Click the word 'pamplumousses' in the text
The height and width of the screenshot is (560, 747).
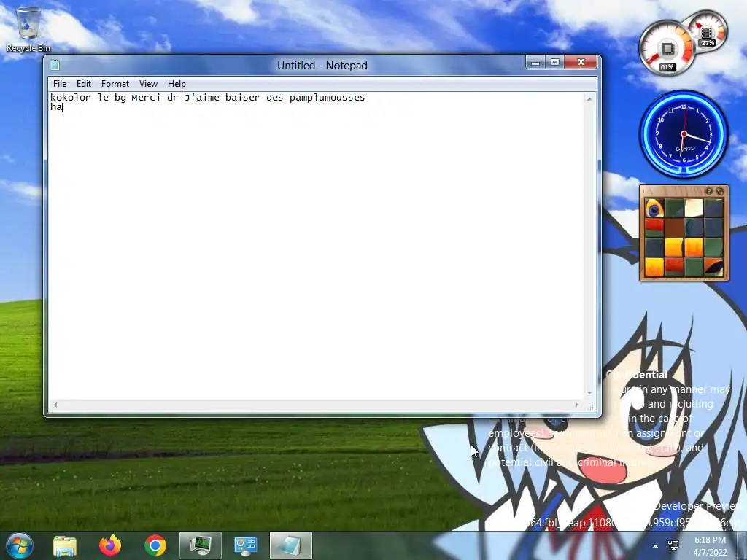pyautogui.click(x=327, y=98)
